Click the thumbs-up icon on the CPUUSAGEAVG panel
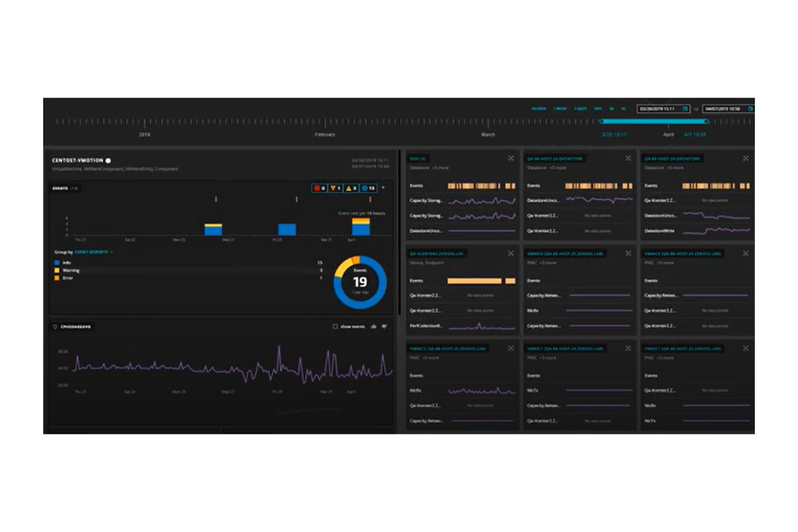The width and height of the screenshot is (798, 532). click(374, 326)
